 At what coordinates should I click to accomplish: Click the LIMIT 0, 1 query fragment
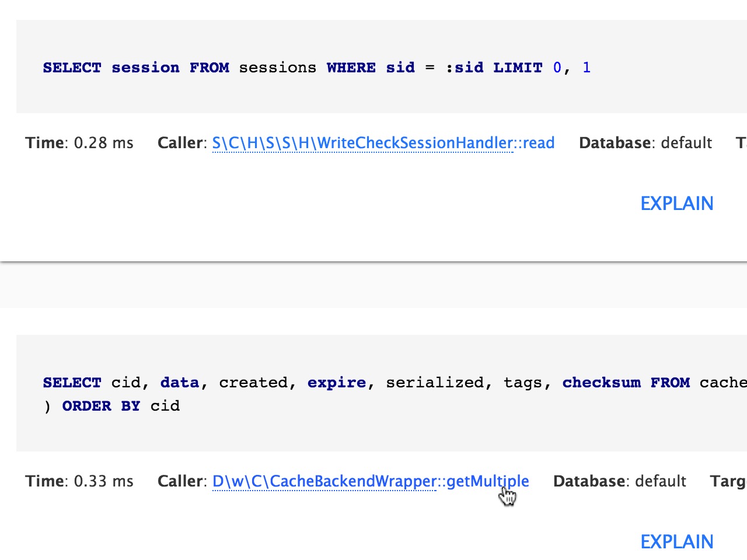point(543,68)
